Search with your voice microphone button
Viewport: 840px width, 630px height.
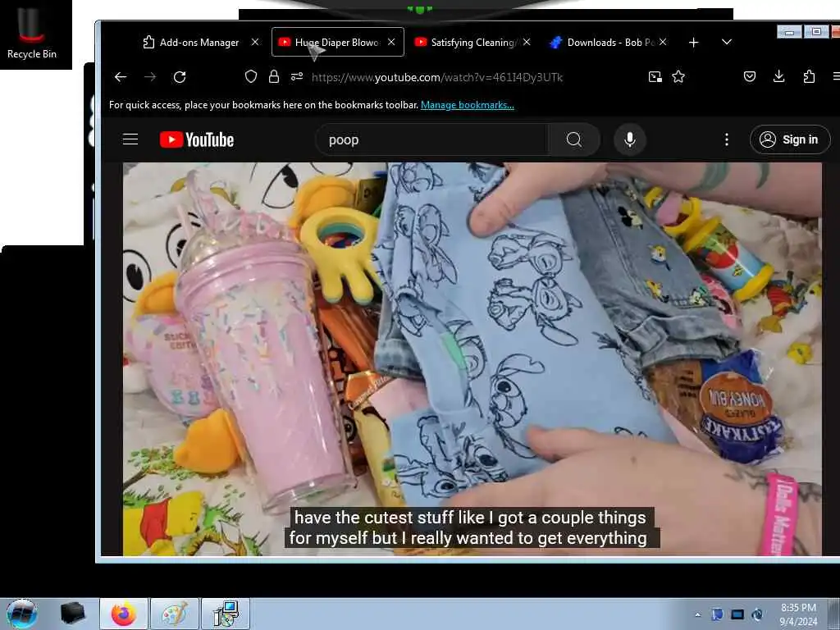click(630, 139)
